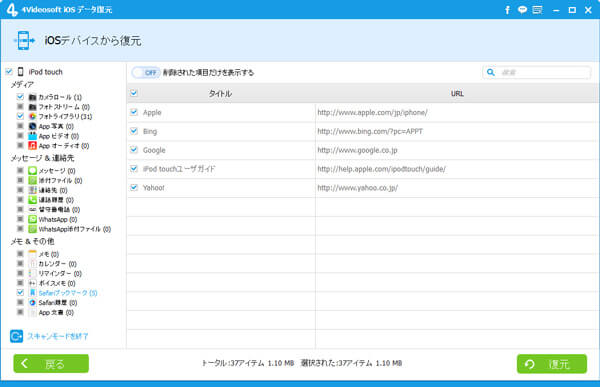Uncheck the iPod touchユーザガイド row checkbox
Screen dimensions: 600x387
134,168
